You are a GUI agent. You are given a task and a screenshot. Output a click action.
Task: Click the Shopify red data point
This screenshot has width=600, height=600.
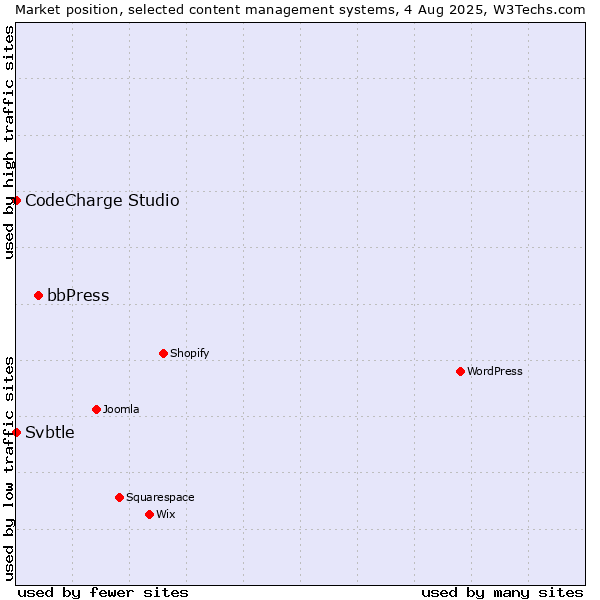point(163,353)
